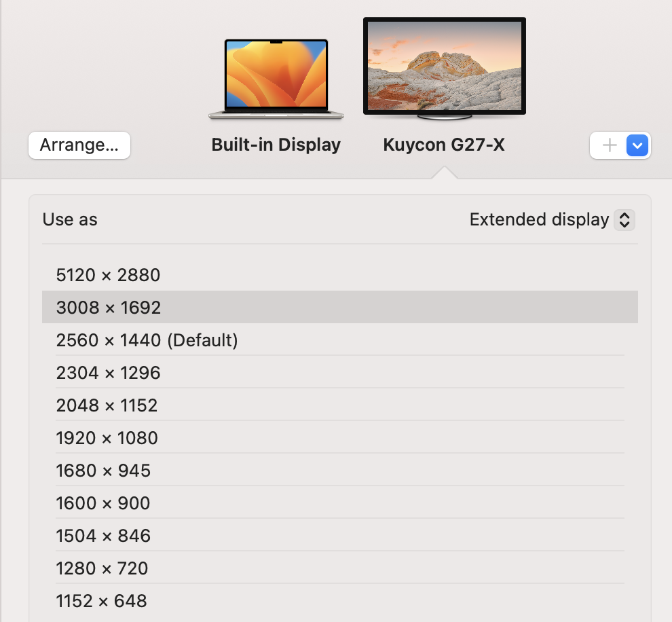Choose the 5120 × 2880 resolution
Screen dimensions: 672x622
pos(340,275)
